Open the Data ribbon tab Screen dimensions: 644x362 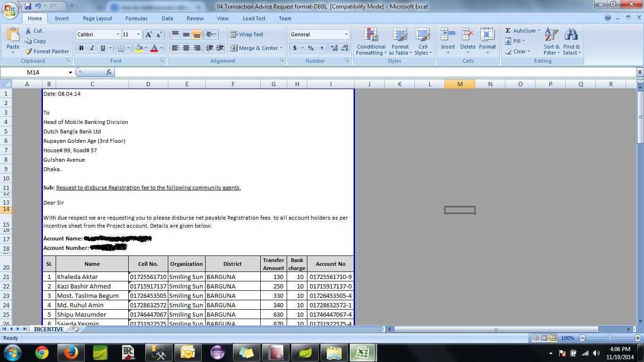click(167, 18)
